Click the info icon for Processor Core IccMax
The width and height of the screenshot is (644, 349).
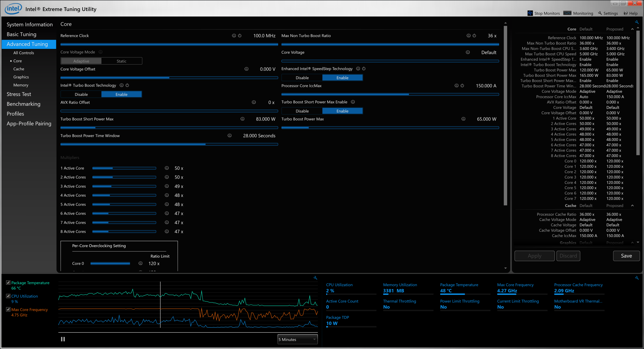pos(457,86)
